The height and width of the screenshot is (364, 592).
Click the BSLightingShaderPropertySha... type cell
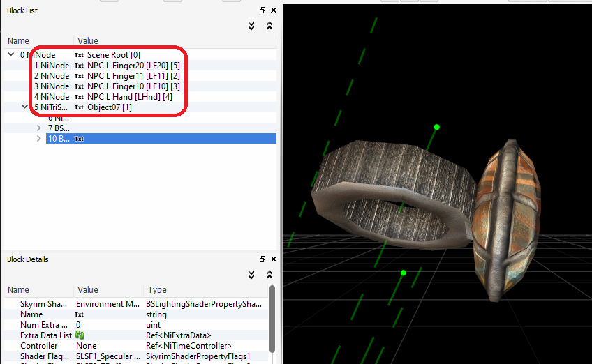coord(204,304)
